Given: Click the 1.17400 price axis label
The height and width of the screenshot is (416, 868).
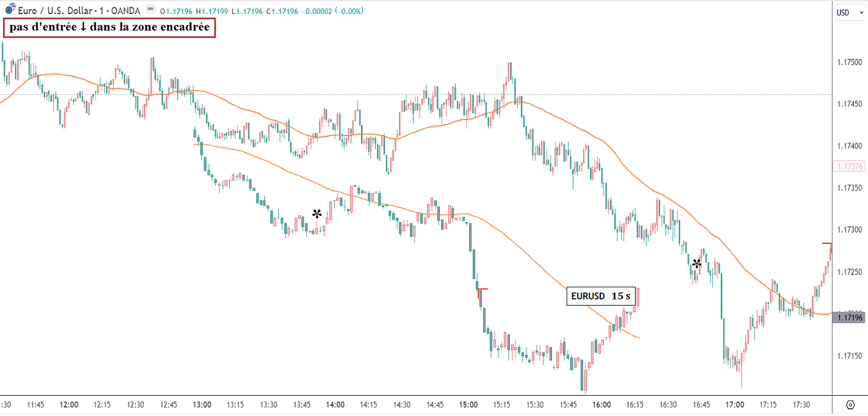Looking at the screenshot, I should tap(850, 146).
